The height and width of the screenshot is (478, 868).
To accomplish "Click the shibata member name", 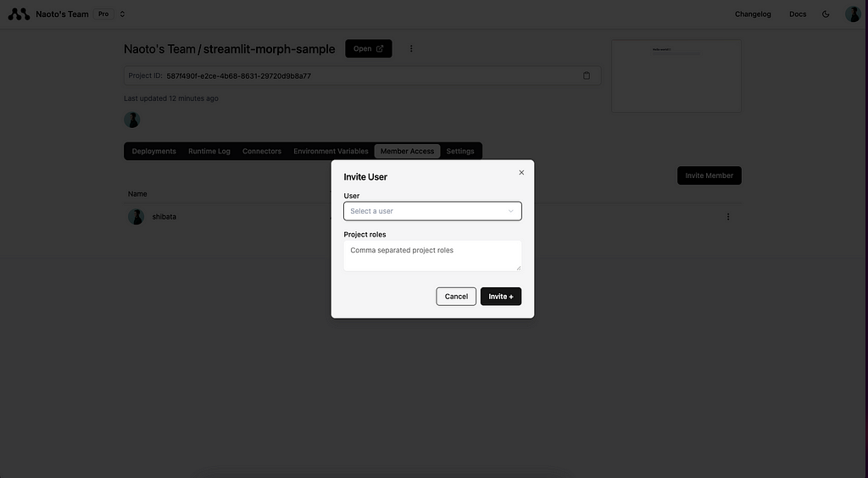I will point(164,217).
